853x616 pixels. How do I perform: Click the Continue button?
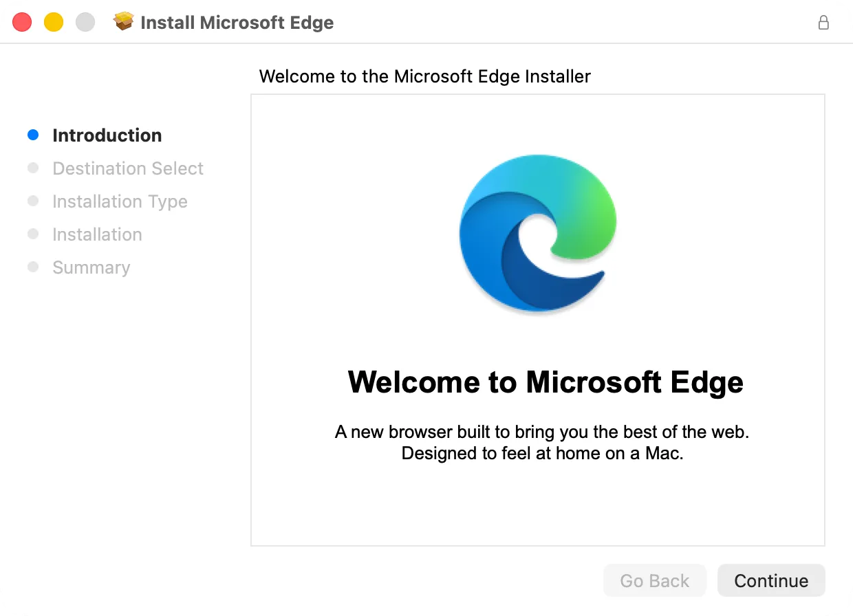tap(771, 581)
